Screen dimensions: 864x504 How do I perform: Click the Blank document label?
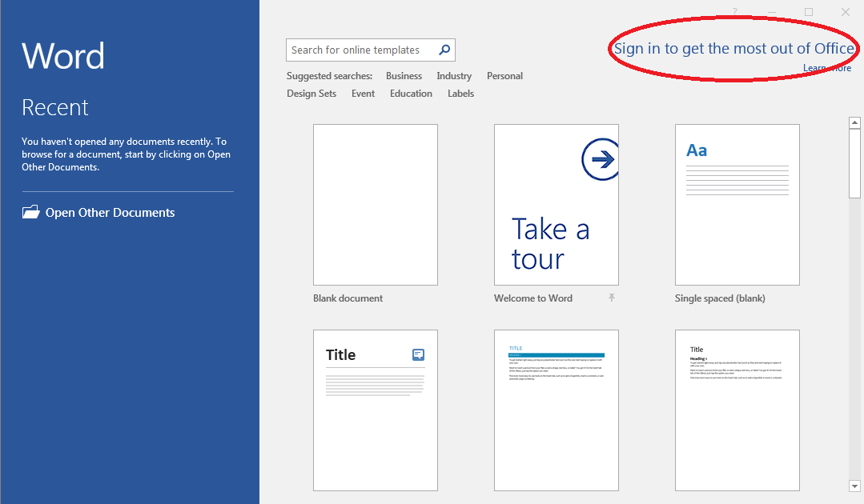[348, 298]
